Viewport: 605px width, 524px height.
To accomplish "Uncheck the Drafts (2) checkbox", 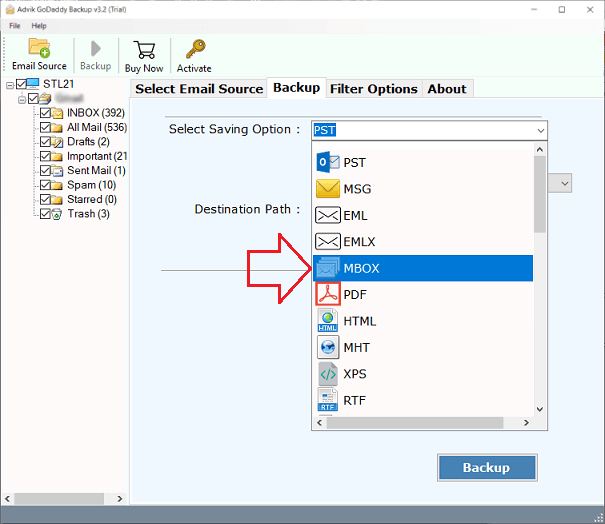I will [46, 142].
